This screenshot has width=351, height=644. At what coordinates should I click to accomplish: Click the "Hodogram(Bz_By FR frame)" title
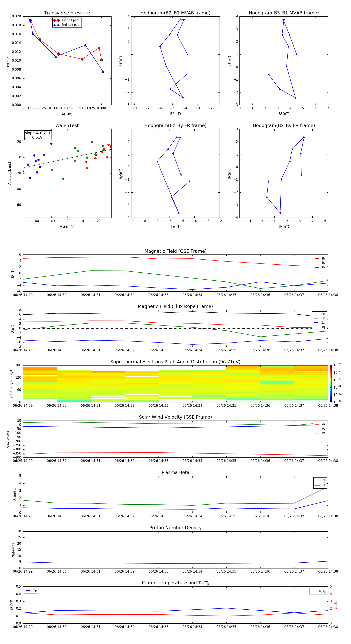(175, 125)
